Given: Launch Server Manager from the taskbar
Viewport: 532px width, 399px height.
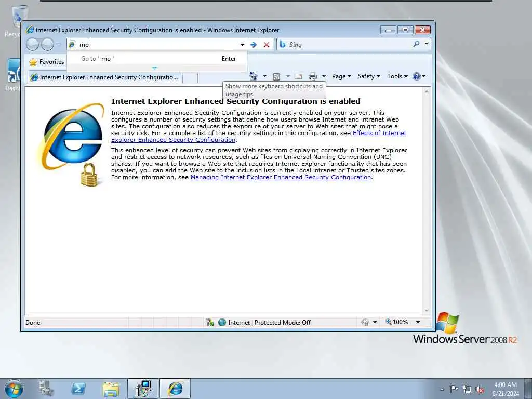Looking at the screenshot, I should pyautogui.click(x=46, y=389).
